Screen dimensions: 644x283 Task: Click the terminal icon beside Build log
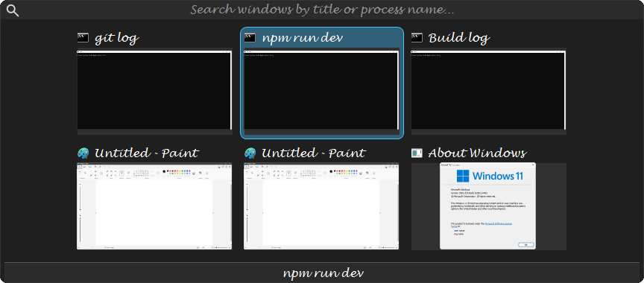click(417, 38)
